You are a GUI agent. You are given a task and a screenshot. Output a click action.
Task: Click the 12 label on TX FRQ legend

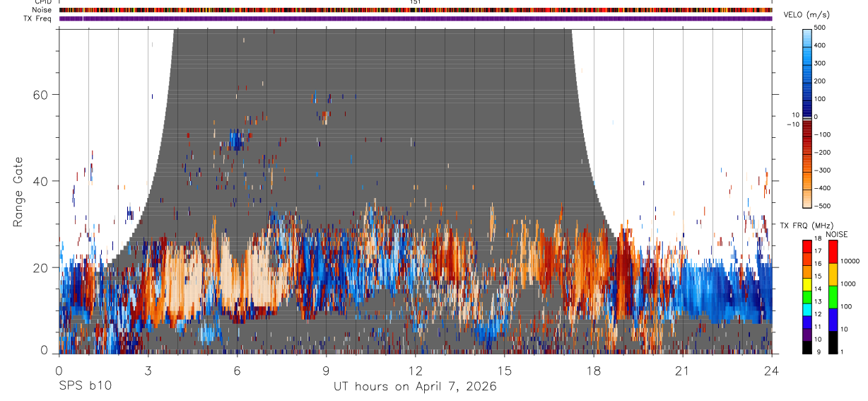pos(819,314)
